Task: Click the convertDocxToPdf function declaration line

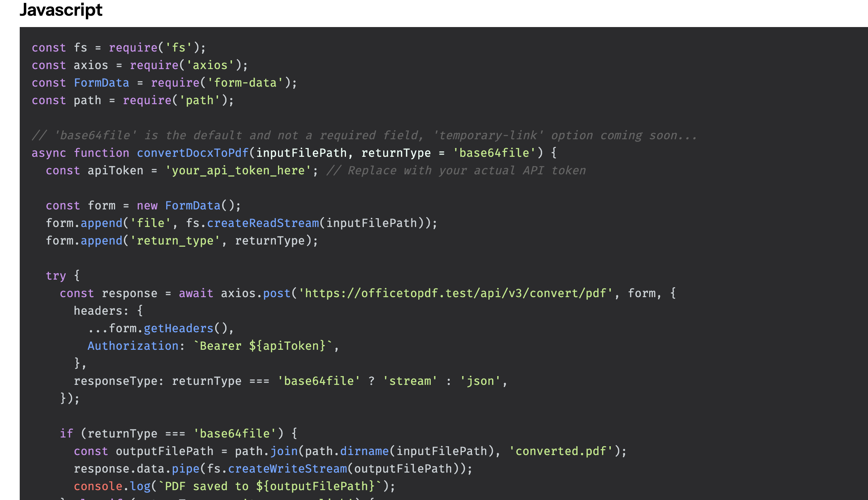Action: pos(294,153)
